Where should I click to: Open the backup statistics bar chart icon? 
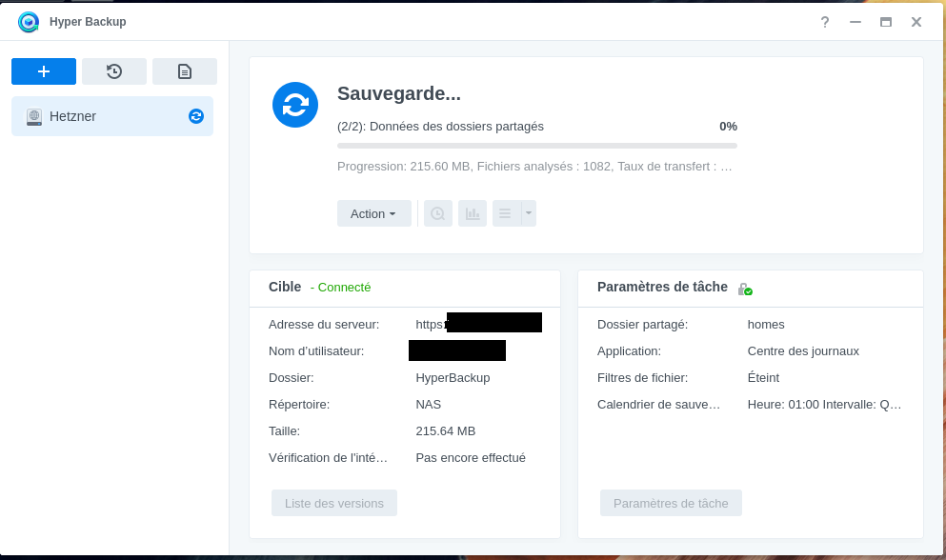coord(473,213)
